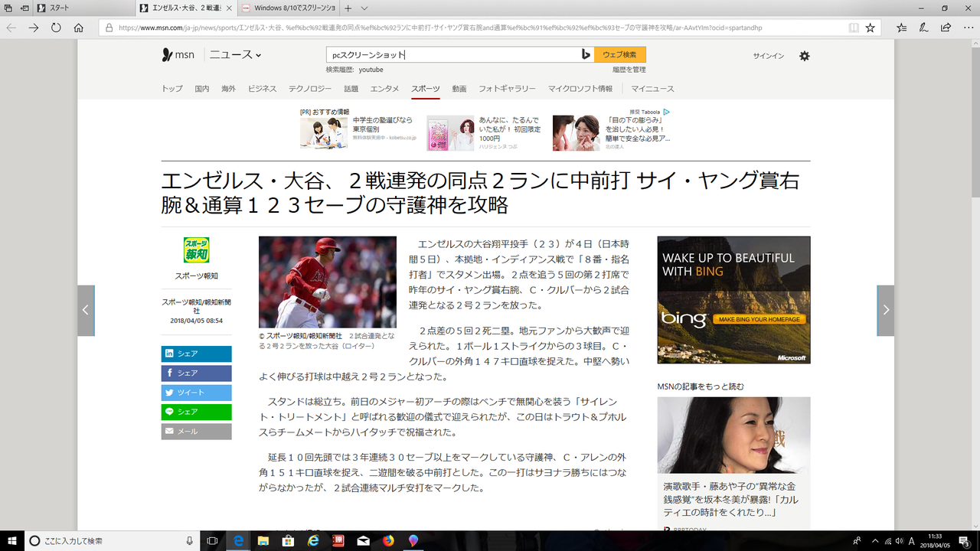Click the Bing homepage advertisement banner
This screenshot has width=980, height=551.
(x=733, y=300)
